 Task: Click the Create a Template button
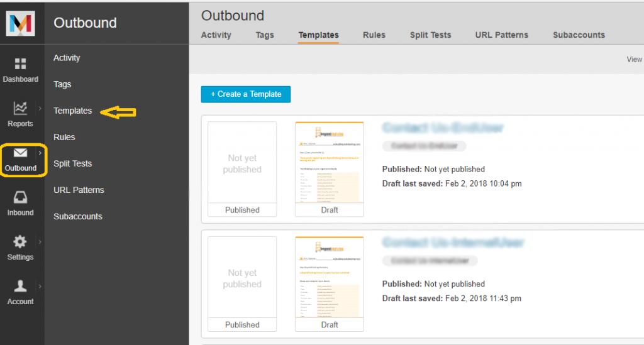tap(246, 94)
